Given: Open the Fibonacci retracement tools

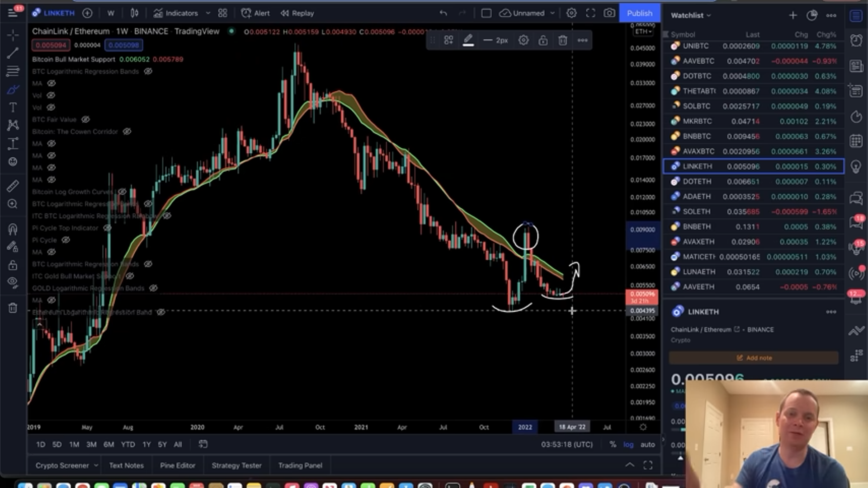Looking at the screenshot, I should 13,71.
